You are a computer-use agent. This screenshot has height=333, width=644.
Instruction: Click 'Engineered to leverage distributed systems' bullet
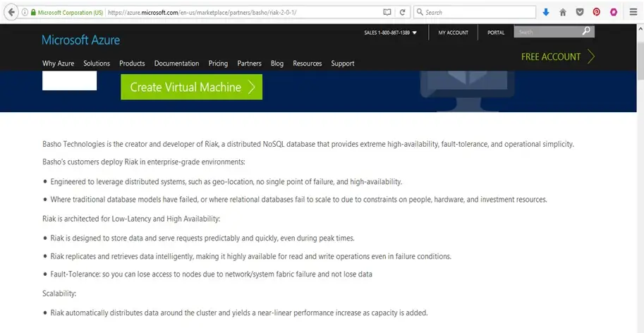(226, 181)
